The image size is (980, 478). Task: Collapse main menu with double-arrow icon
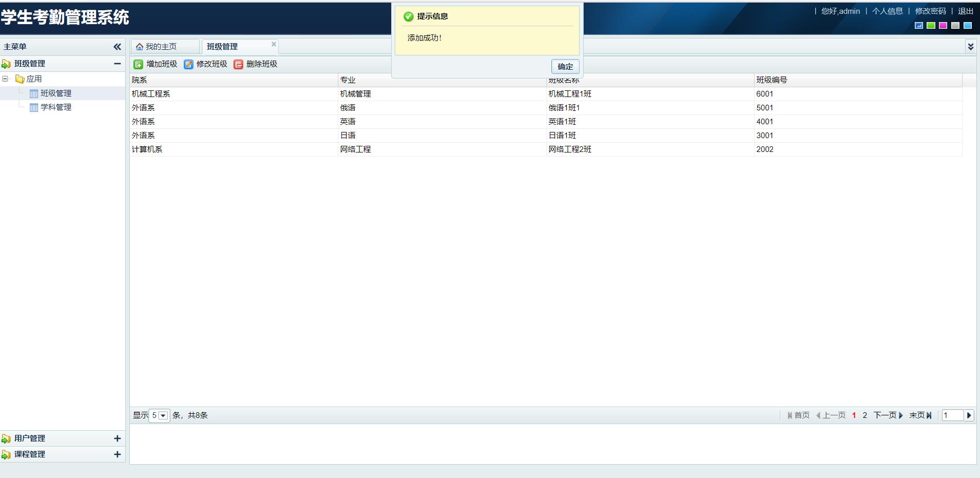[x=117, y=47]
